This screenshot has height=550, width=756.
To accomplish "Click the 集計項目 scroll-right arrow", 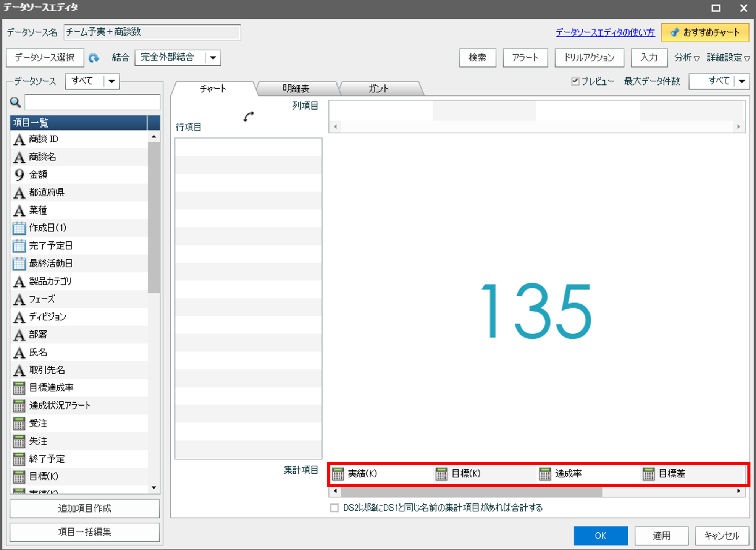I will click(738, 491).
